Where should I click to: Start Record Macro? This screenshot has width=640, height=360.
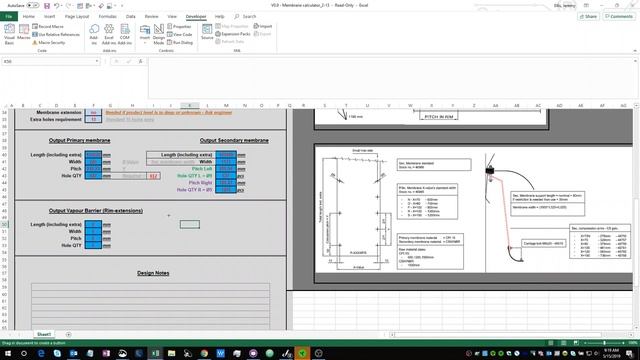coord(48,27)
